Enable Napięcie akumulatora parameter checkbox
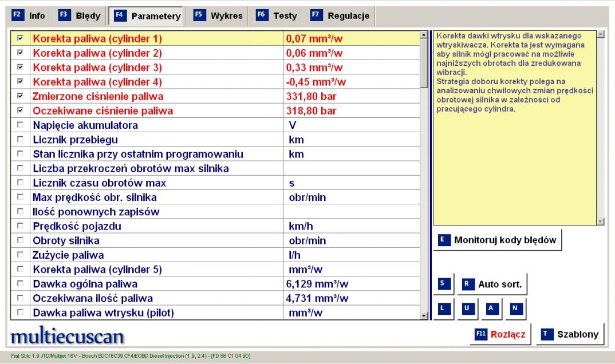 [20, 125]
